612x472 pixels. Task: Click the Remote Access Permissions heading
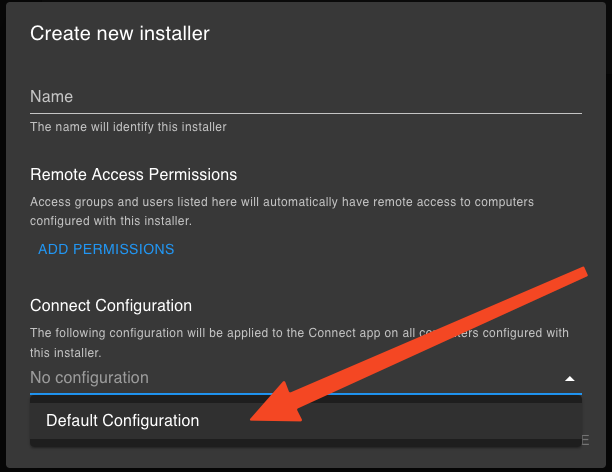click(133, 175)
